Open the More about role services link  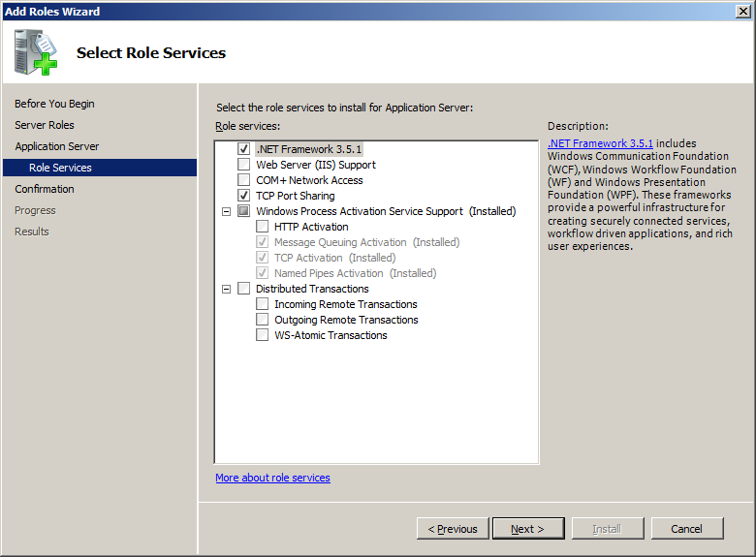[272, 478]
